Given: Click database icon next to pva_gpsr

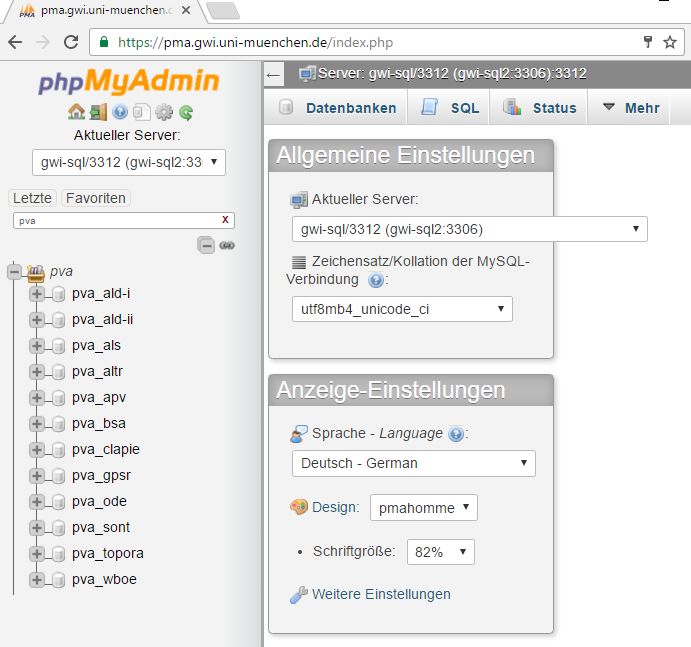Looking at the screenshot, I should tap(58, 476).
